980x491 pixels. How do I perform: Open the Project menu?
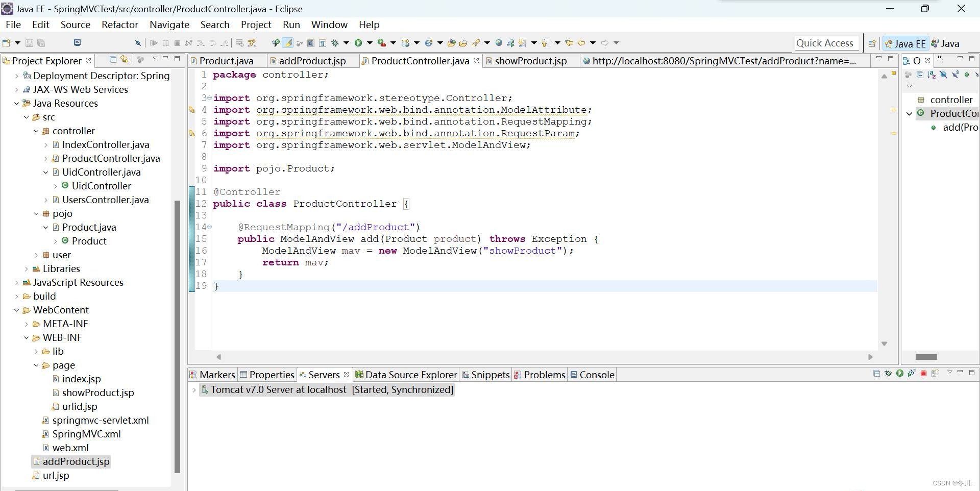256,24
